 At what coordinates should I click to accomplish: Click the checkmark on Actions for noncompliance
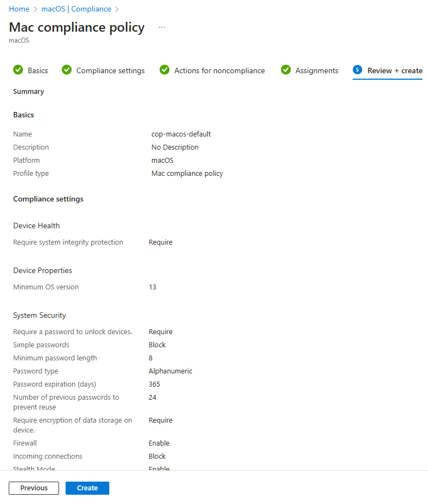pyautogui.click(x=164, y=70)
